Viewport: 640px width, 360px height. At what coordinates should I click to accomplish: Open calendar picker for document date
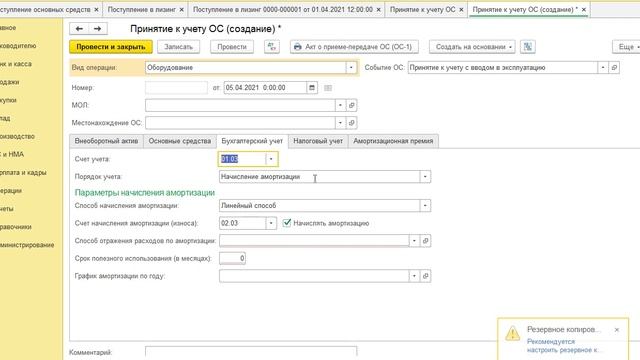(x=312, y=88)
